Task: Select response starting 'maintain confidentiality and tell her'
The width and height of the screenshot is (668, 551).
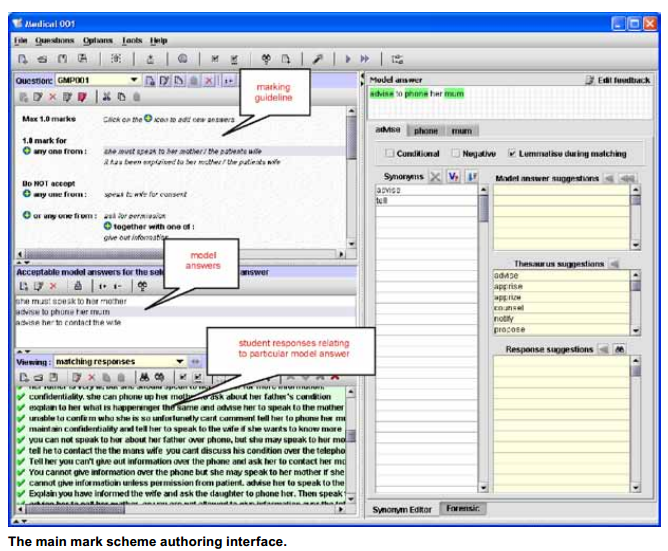Action: [x=185, y=429]
